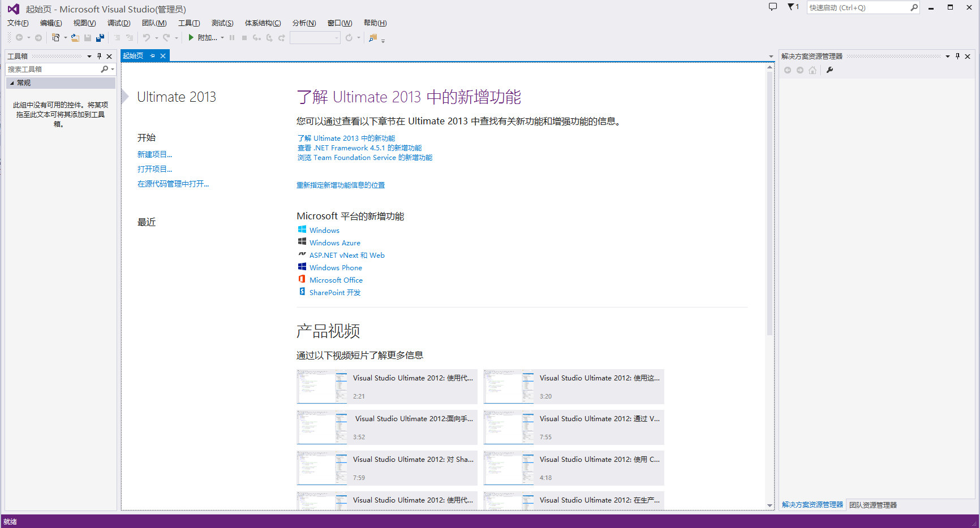Click the start page scroll up arrow

(770, 67)
